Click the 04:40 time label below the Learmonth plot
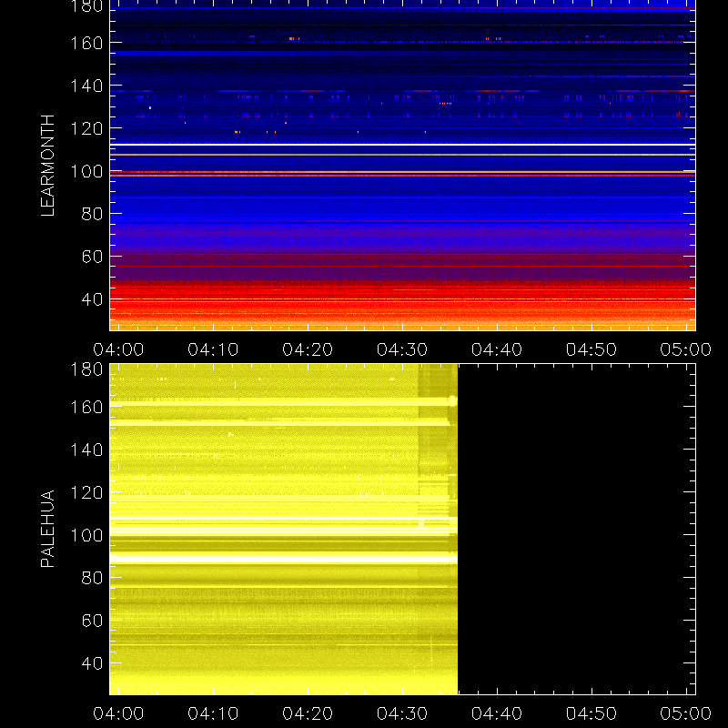This screenshot has height=728, width=728. [x=497, y=349]
